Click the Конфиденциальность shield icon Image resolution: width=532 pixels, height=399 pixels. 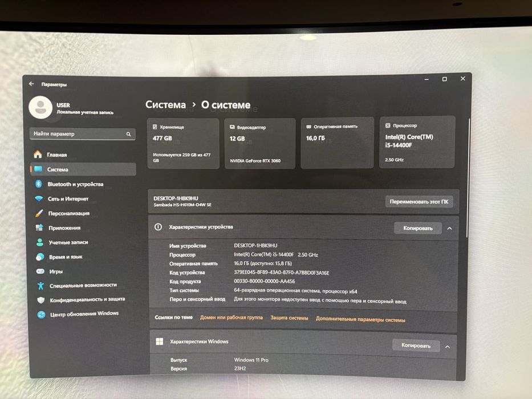click(x=41, y=300)
